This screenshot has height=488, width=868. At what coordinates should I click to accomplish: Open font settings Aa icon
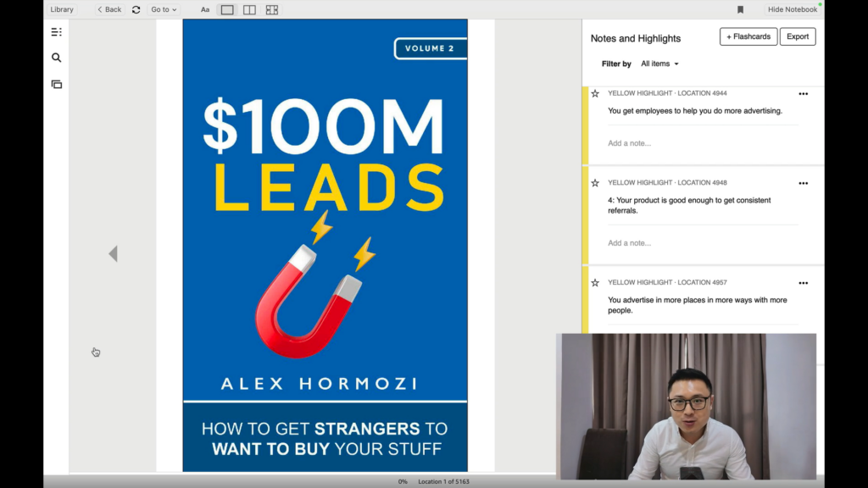(205, 9)
